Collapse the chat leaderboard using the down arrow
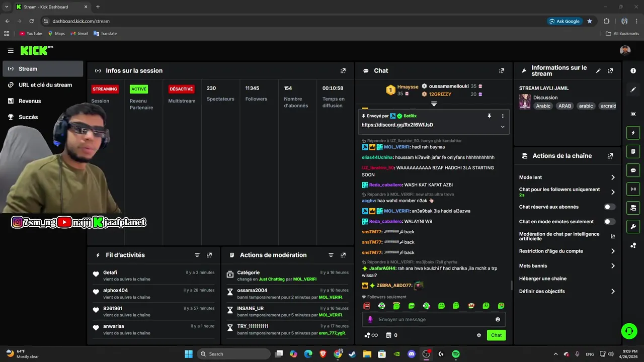The image size is (644, 362). coord(434,104)
